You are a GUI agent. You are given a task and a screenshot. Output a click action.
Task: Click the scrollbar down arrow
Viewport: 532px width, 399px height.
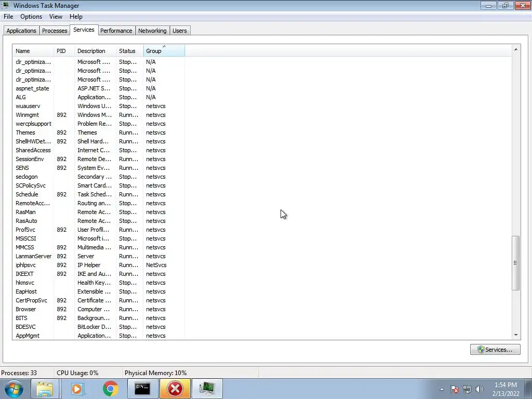click(x=516, y=335)
